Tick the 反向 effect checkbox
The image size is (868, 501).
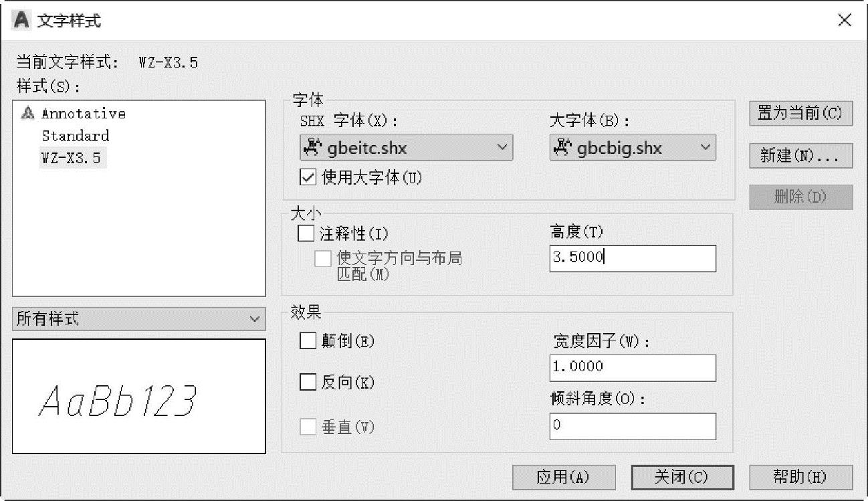(x=308, y=383)
